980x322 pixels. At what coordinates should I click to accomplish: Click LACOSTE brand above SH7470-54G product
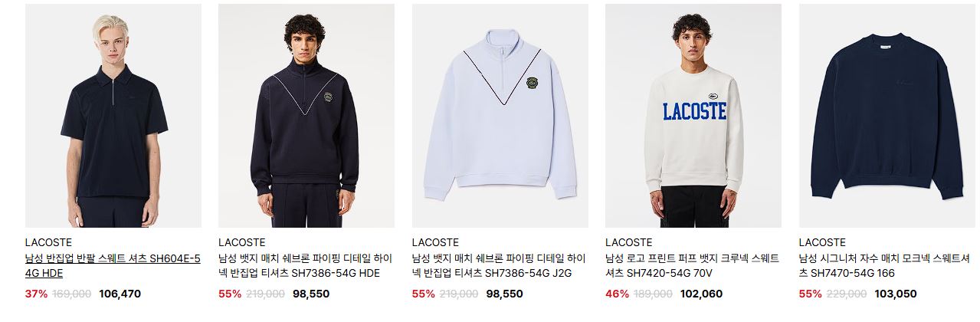coord(822,243)
